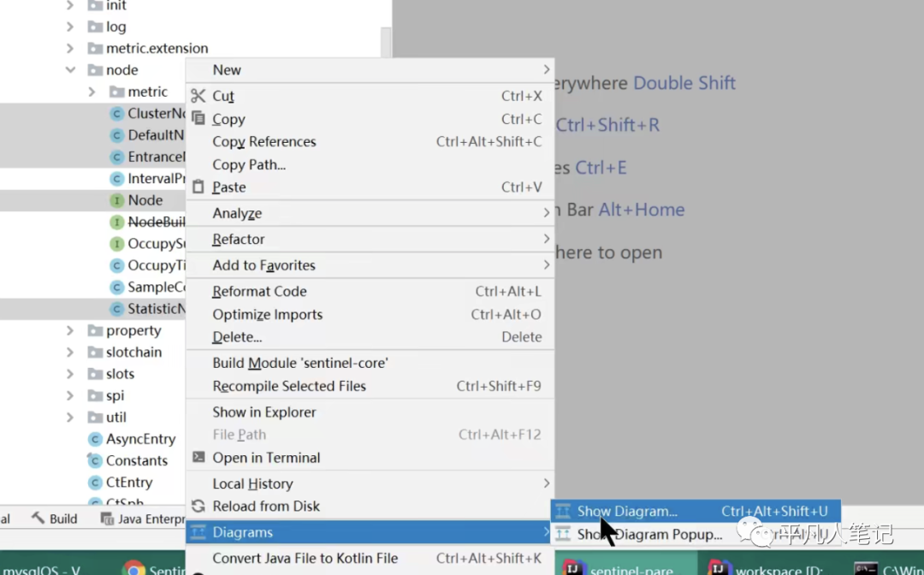Click the ClusterNode class icon
This screenshot has height=575, width=924.
(116, 113)
